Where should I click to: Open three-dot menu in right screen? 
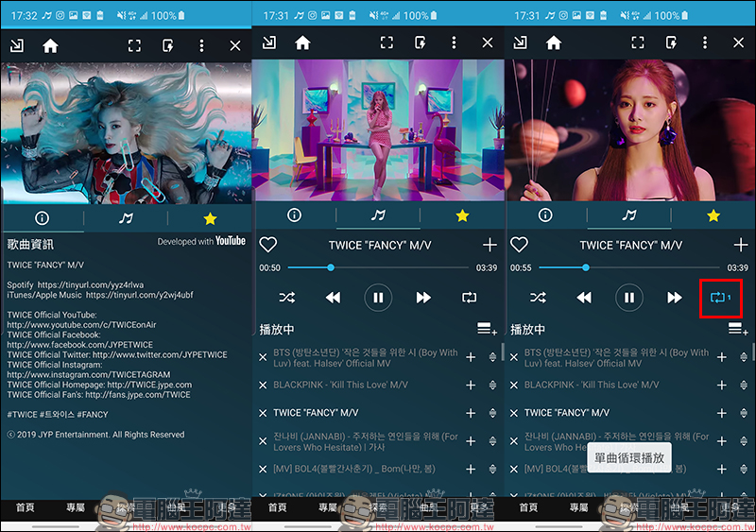click(705, 43)
